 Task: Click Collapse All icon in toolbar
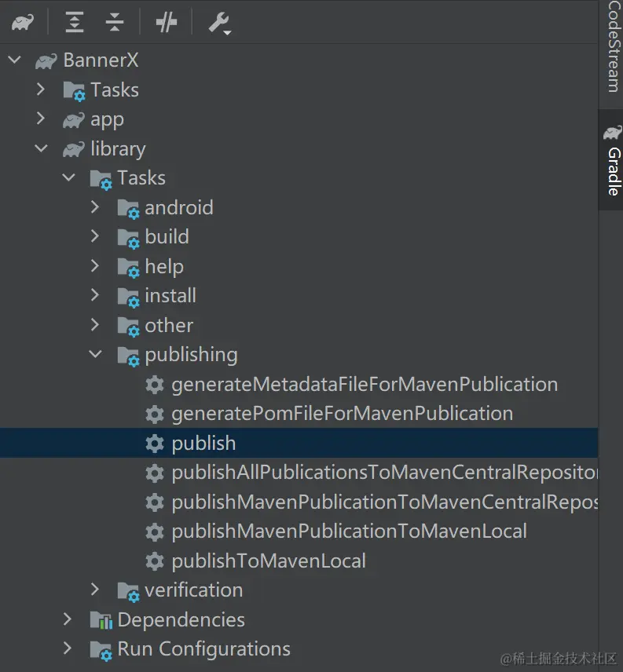[115, 23]
